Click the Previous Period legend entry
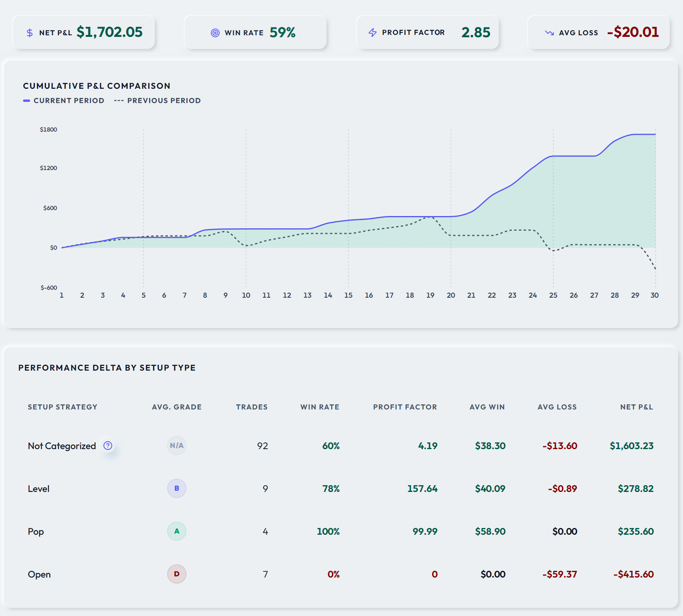Screen dimensions: 683x616 coord(157,101)
